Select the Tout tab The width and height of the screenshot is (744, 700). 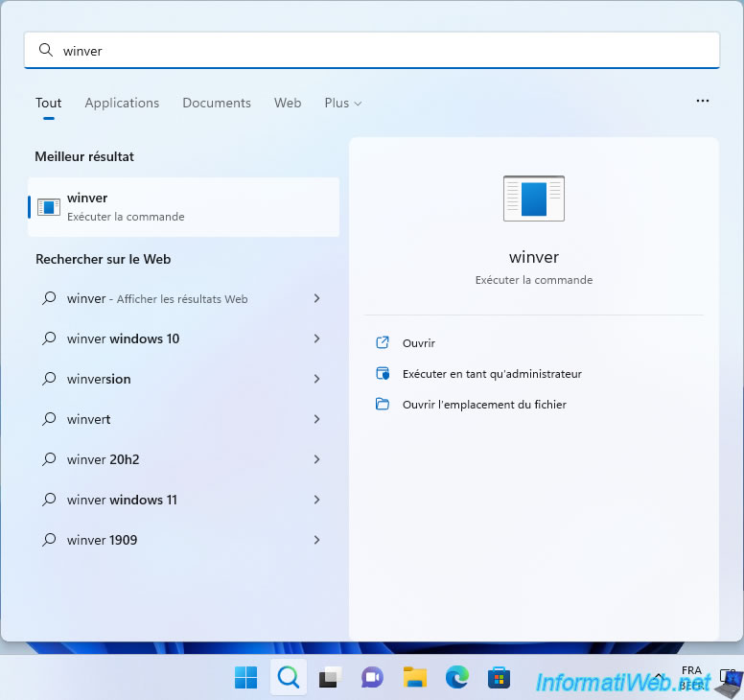[48, 103]
